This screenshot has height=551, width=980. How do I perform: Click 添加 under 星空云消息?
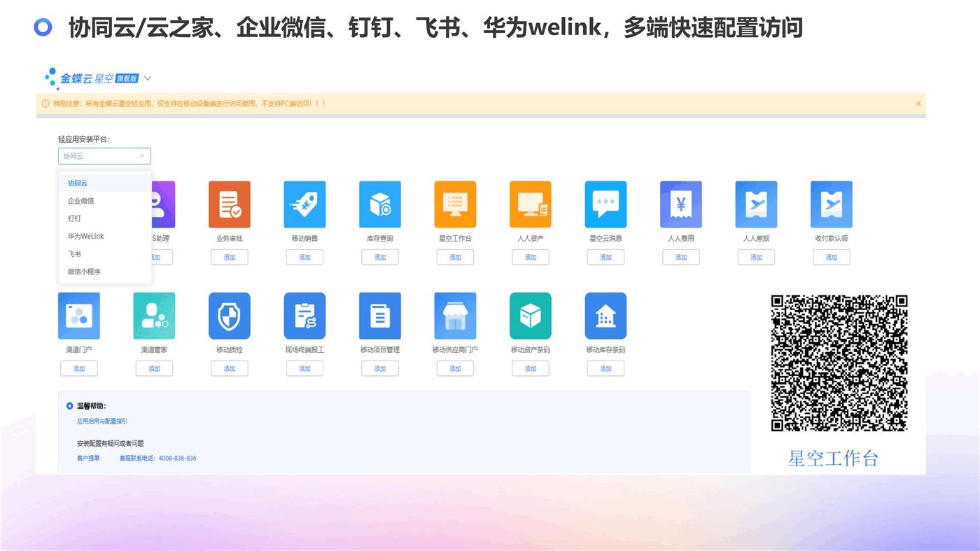tap(605, 257)
